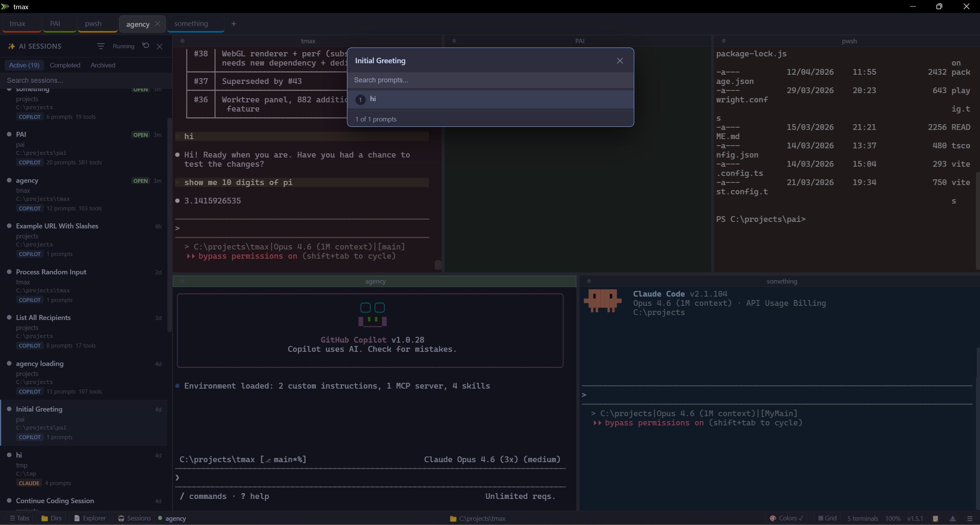Click the warning triangle icon in status bar
This screenshot has height=525, width=980.
click(952, 518)
